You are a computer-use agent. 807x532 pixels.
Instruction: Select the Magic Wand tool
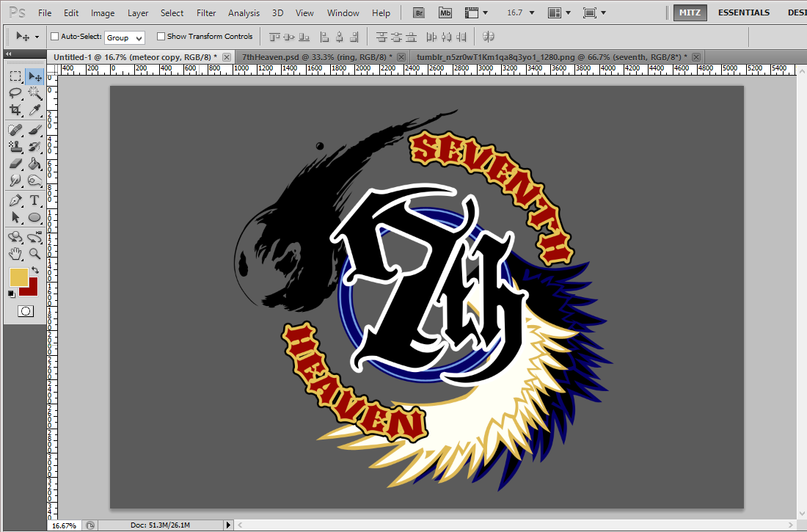click(34, 92)
